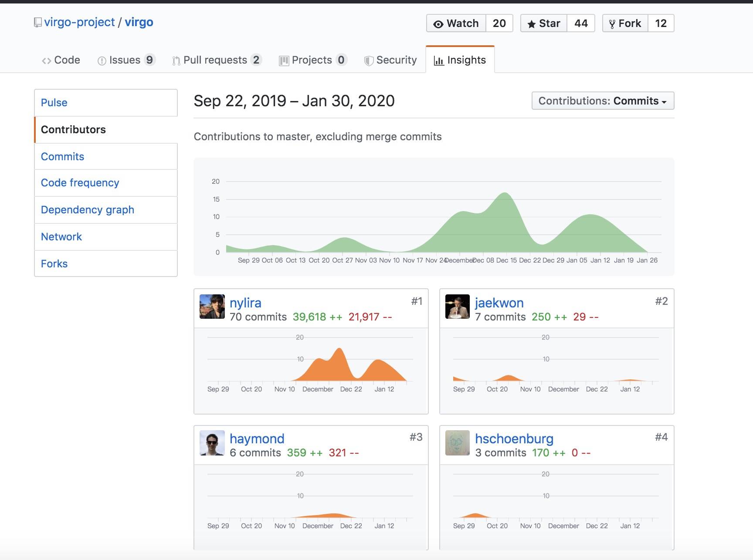Click jaekwon's 250 ++ additions
753x560 pixels.
[549, 317]
